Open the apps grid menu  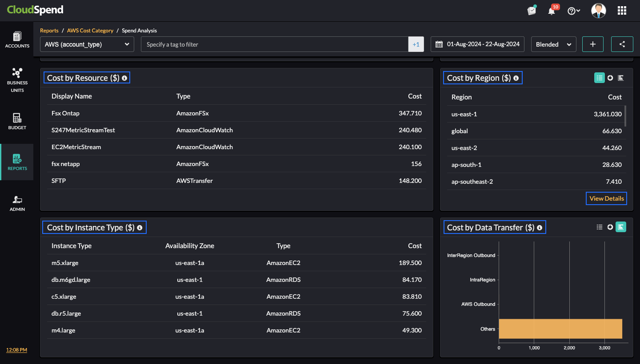[x=622, y=11]
